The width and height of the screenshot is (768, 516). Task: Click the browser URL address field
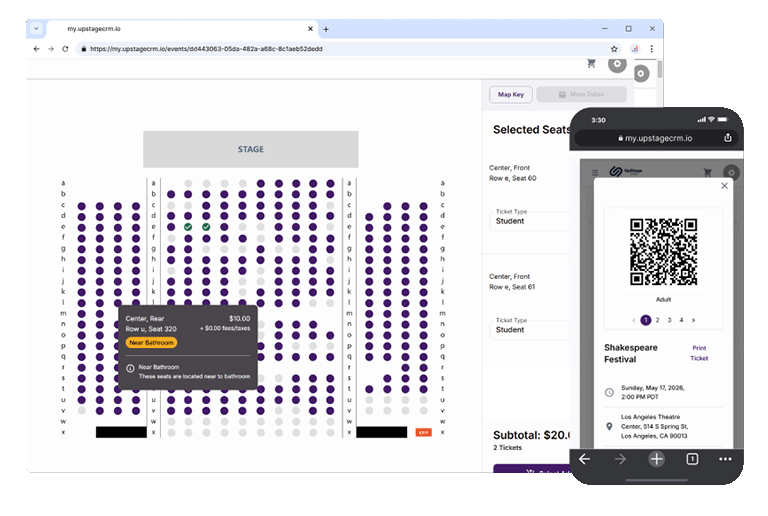pyautogui.click(x=340, y=48)
